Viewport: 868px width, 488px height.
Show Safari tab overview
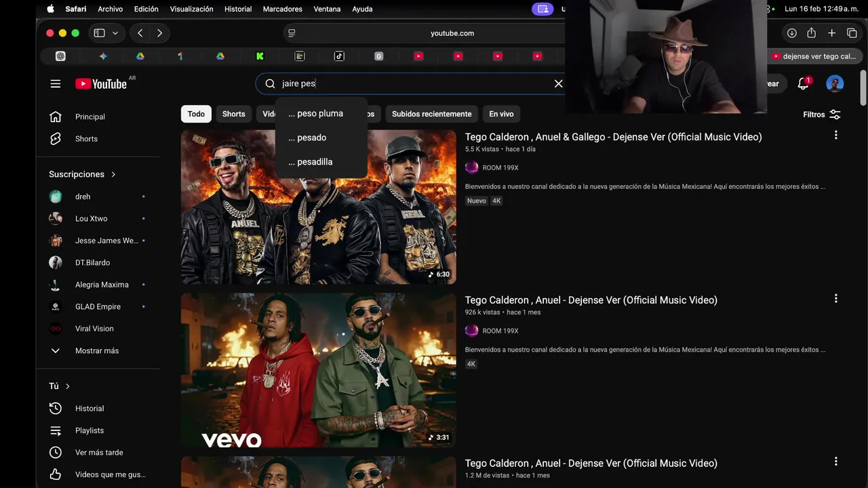click(x=852, y=33)
